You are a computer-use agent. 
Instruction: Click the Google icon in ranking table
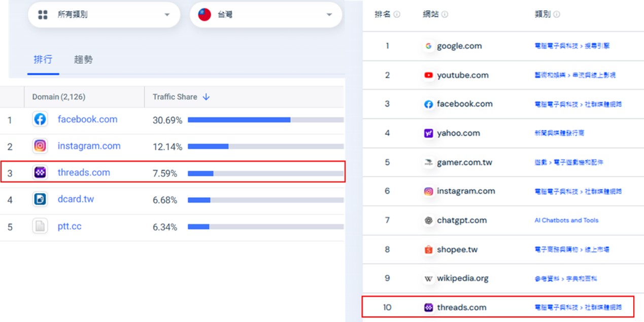(428, 46)
